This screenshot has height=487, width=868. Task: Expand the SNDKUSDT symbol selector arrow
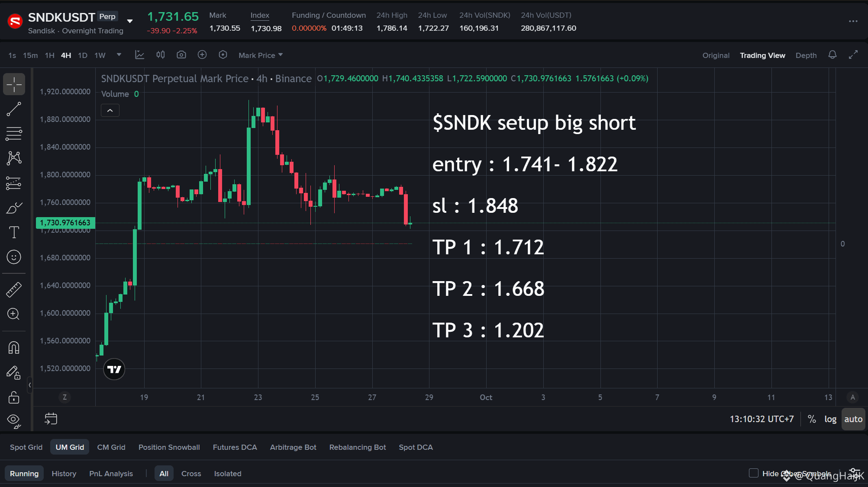coord(129,21)
